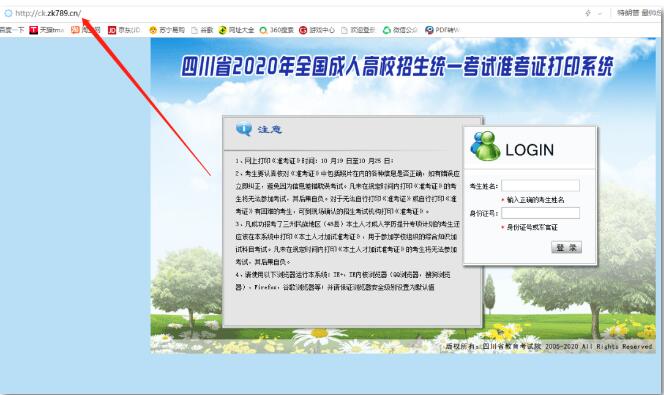Open the PDF转W bookmark icon
The image size is (664, 395).
[x=429, y=30]
